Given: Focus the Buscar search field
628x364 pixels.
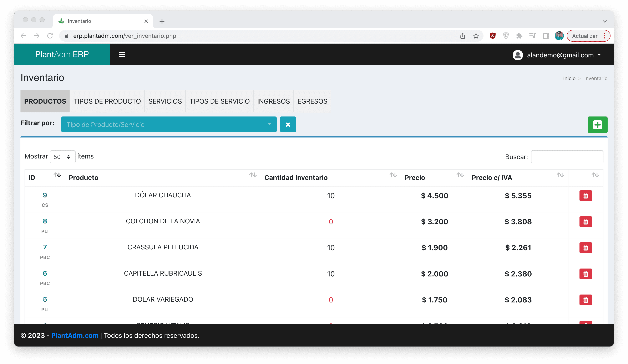Looking at the screenshot, I should pos(567,157).
